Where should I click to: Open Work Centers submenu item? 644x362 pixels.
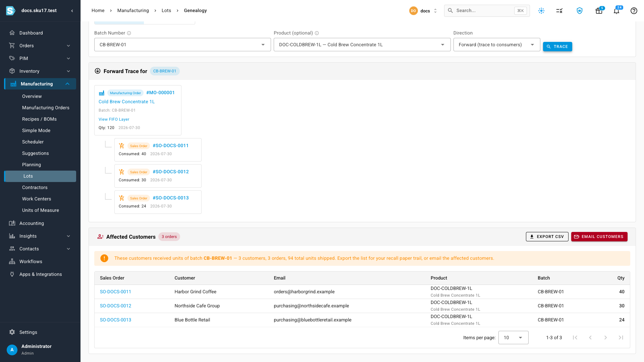(37, 199)
